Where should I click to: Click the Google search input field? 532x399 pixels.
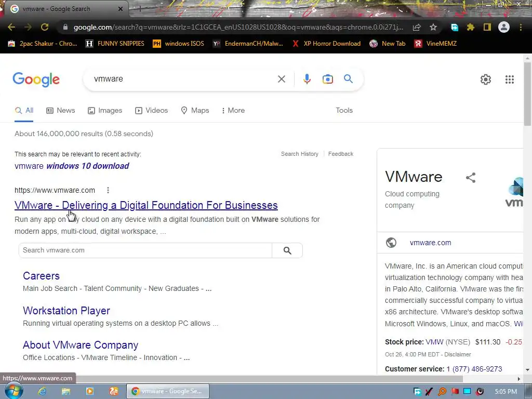183,79
